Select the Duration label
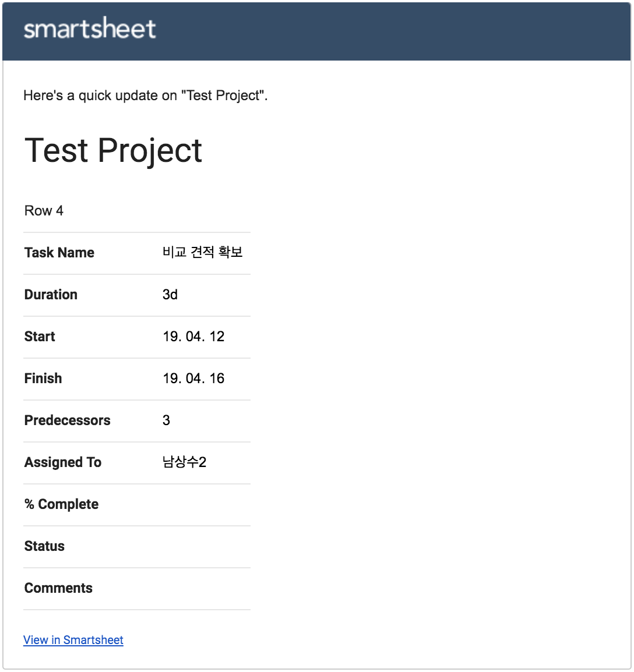The height and width of the screenshot is (672, 634). [51, 295]
